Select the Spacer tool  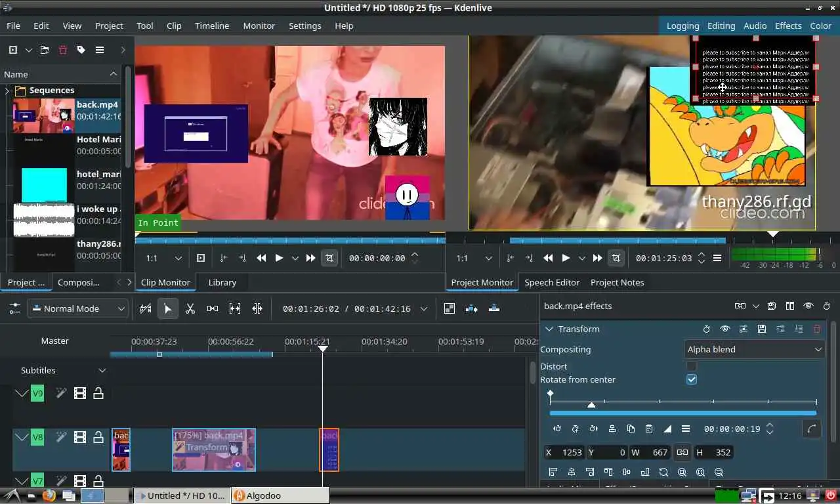pos(213,308)
